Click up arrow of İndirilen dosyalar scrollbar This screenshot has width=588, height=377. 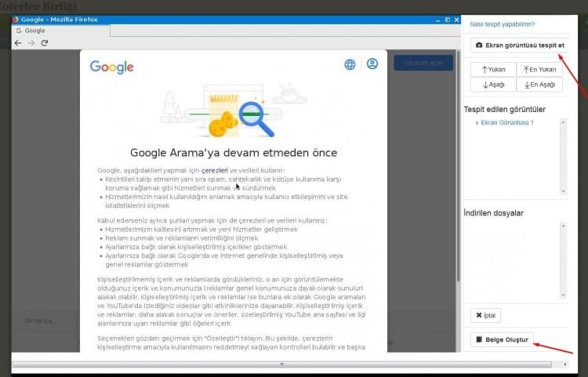[563, 226]
